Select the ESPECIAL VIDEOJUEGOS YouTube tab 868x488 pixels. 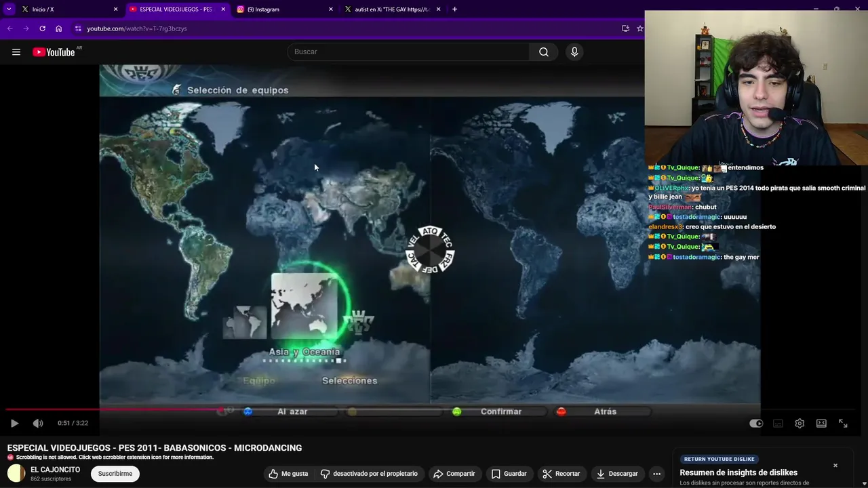pos(176,9)
